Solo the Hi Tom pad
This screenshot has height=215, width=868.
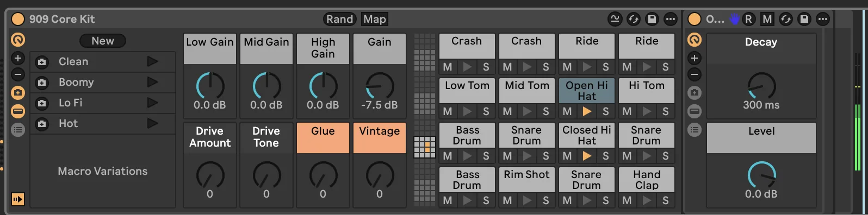point(665,111)
